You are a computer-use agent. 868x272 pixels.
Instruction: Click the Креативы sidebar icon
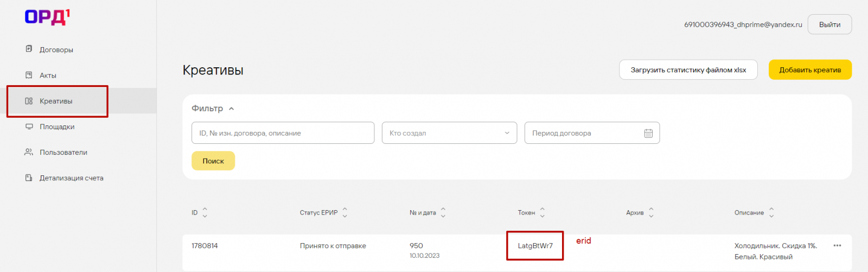29,101
